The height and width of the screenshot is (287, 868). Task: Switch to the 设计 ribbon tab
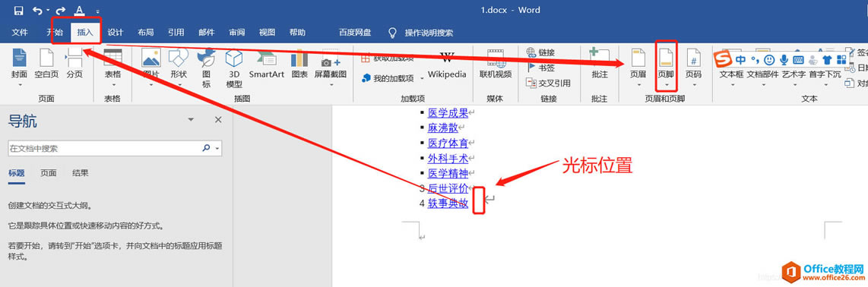tap(115, 33)
